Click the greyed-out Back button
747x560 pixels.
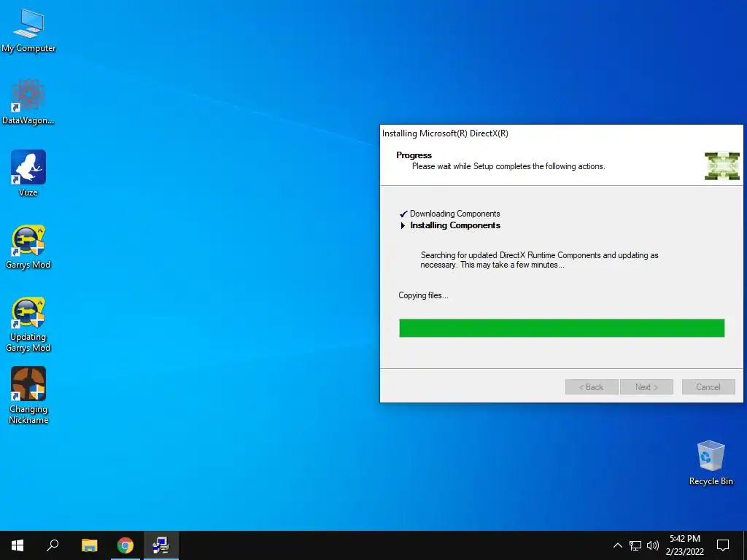(x=592, y=386)
